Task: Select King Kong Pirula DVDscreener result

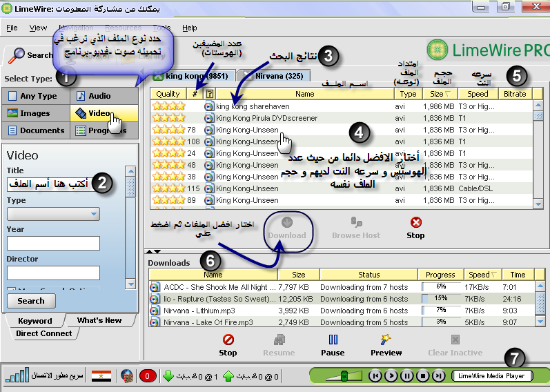Action: [342, 118]
